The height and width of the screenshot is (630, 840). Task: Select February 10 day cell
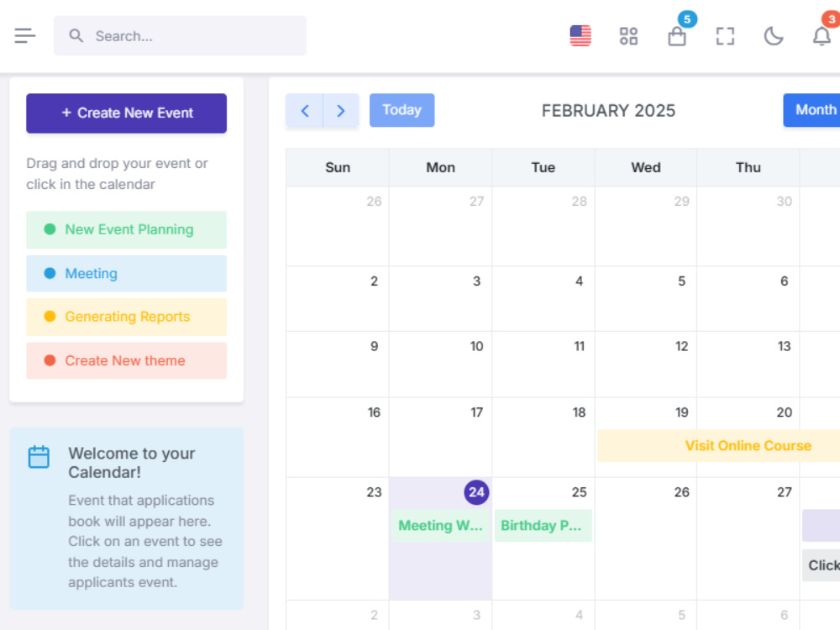tap(440, 365)
